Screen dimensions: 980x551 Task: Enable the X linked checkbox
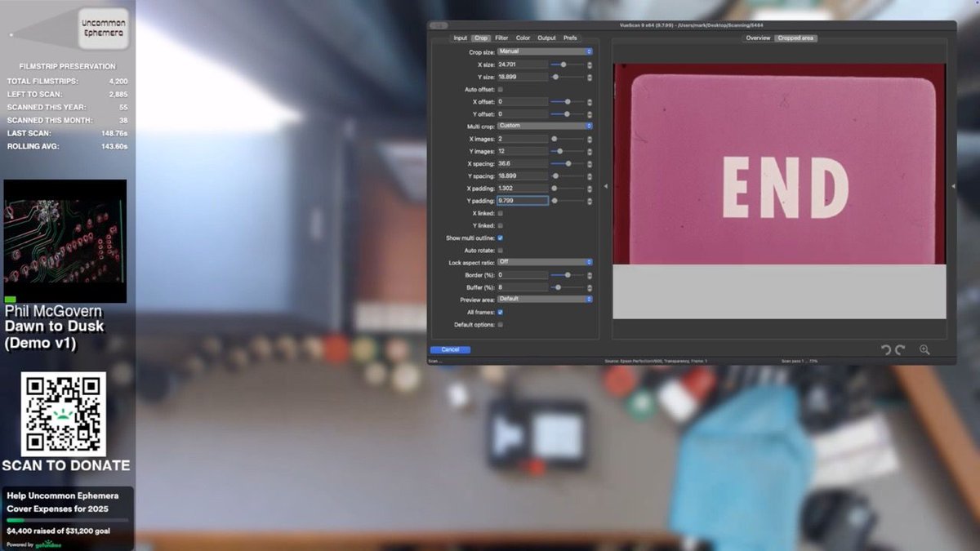tap(500, 213)
